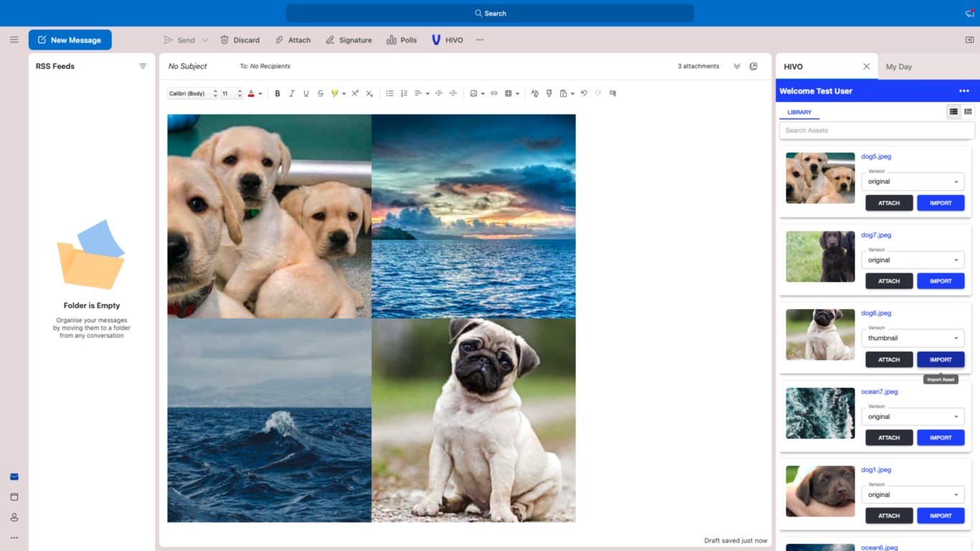Select the LIBRARY tab in HIVO
This screenshot has height=551, width=980.
tap(799, 113)
